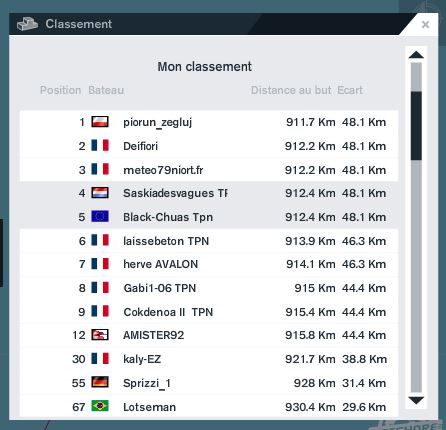Select the laissebeton TPN entry
Screen dimensions: 446x430
click(209, 241)
